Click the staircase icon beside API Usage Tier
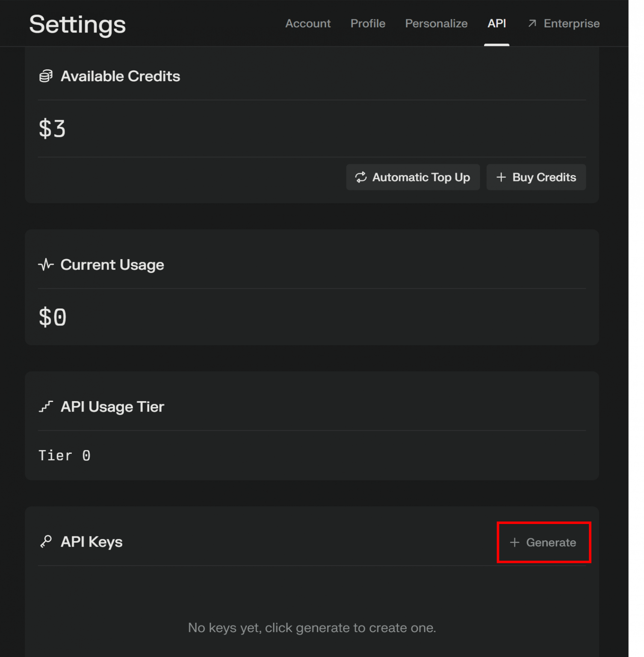Viewport: 644px width, 657px height. pyautogui.click(x=46, y=406)
